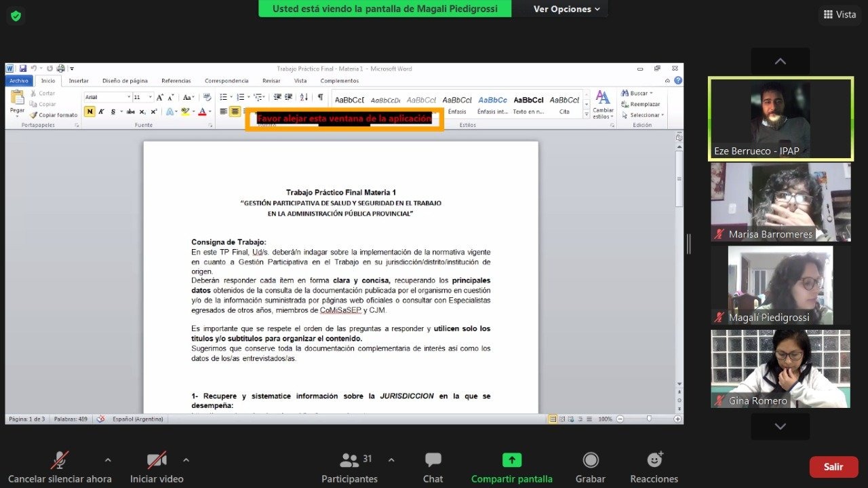Start recording with the Grabar icon
The image size is (868, 488).
click(590, 461)
